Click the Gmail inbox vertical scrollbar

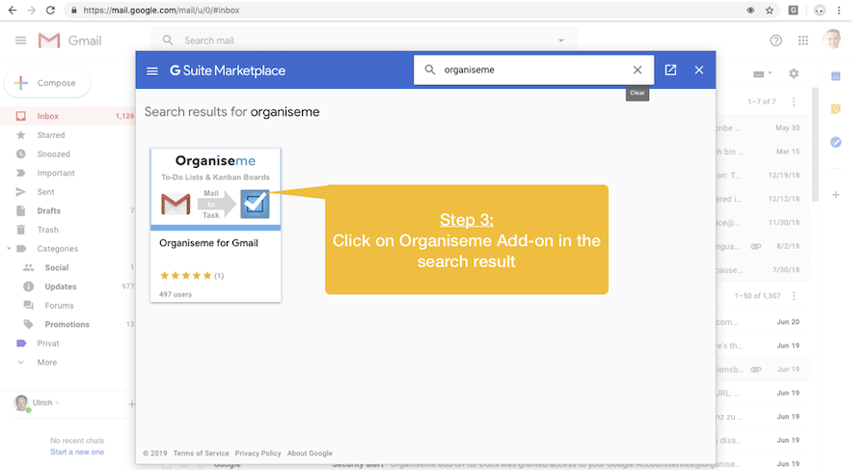tap(815, 144)
